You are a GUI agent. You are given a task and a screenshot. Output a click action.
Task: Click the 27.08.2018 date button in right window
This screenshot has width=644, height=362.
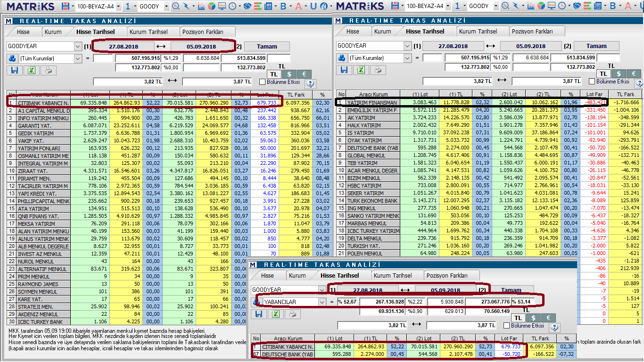453,46
